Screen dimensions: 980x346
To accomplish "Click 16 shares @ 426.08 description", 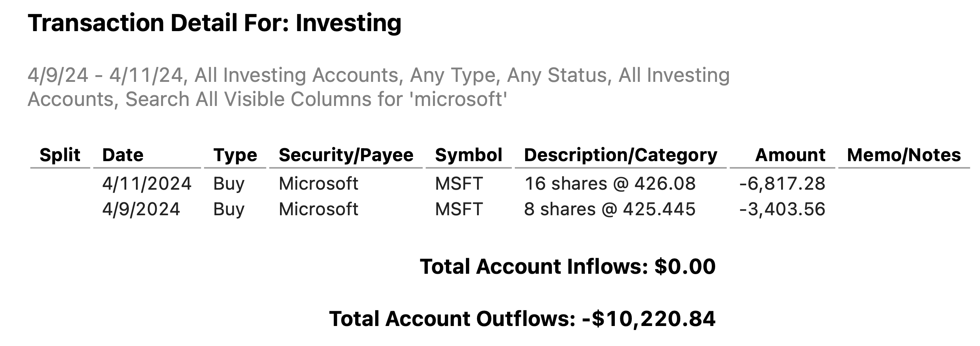I will coord(610,184).
